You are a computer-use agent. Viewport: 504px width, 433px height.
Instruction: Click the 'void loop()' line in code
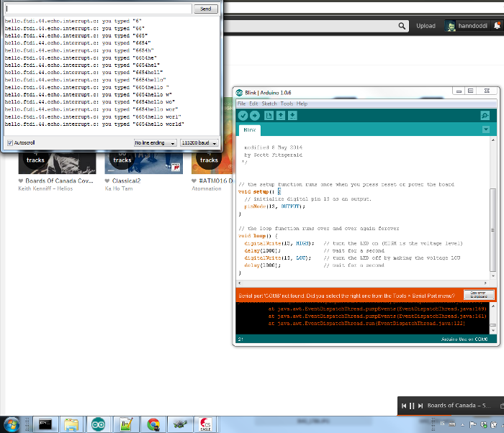(258, 236)
